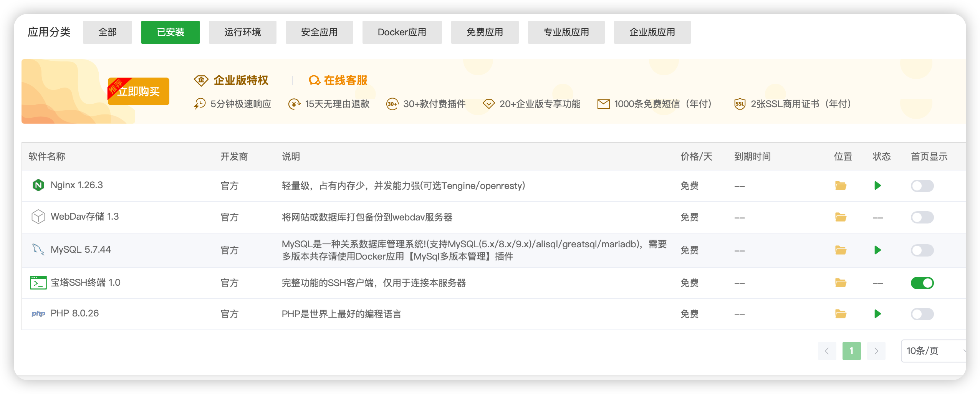This screenshot has height=394, width=980.
Task: Select page 1 in pagination
Action: coord(851,351)
